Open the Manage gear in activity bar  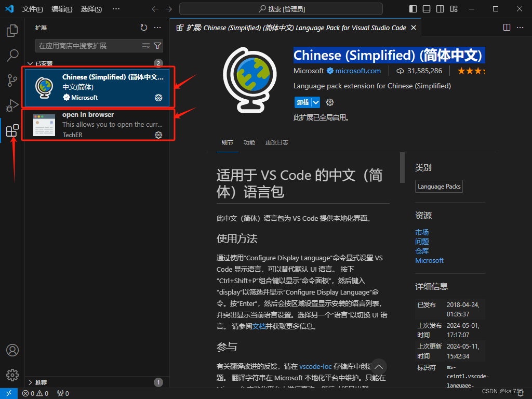12,375
